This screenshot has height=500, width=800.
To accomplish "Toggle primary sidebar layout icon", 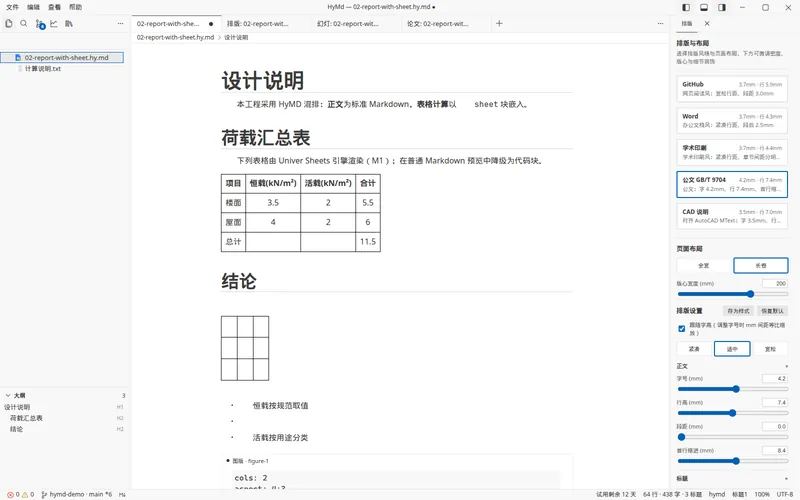I will coord(686,7).
